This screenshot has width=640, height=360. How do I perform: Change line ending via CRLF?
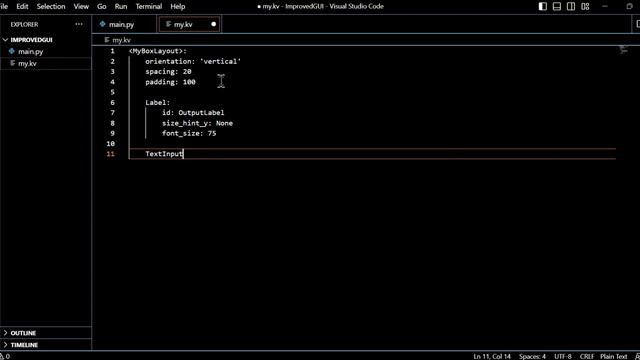587,356
